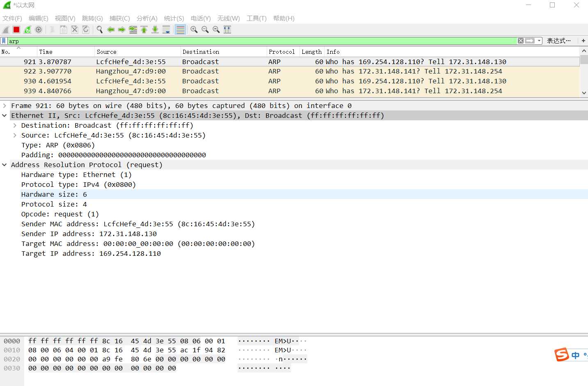Image resolution: width=588 pixels, height=386 pixels.
Task: Select the Sender IP address field
Action: [x=89, y=234]
